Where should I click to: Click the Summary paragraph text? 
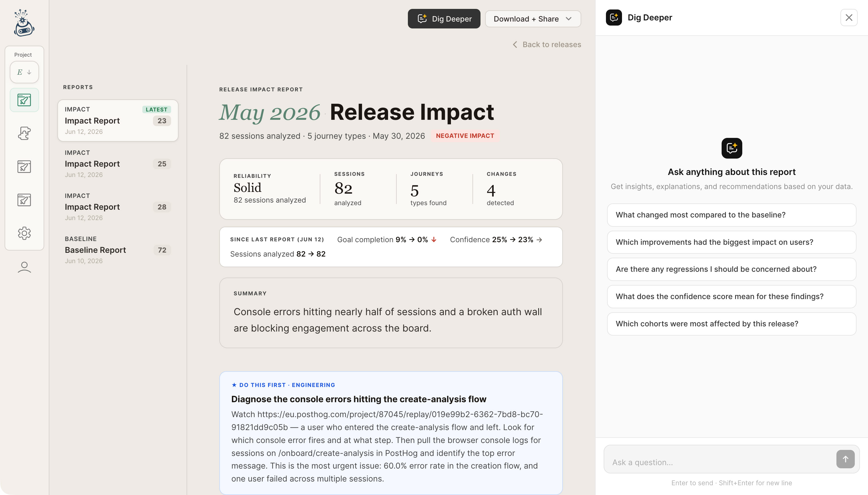(387, 320)
